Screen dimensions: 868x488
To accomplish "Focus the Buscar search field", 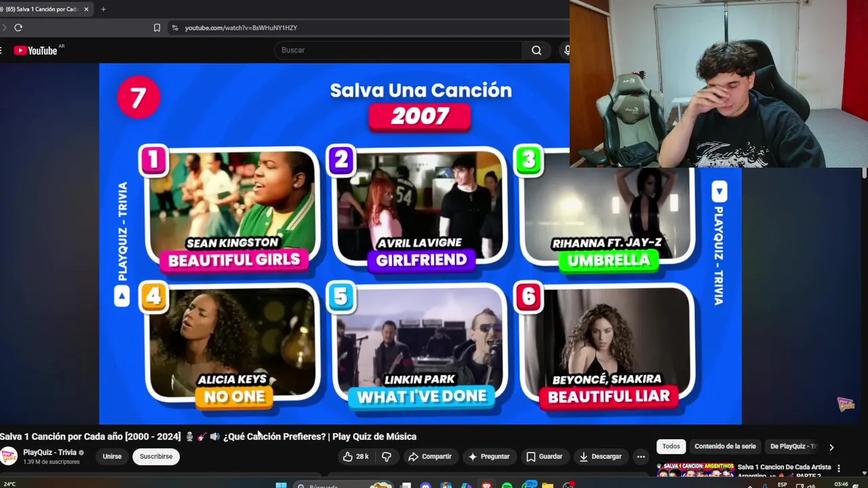I will pos(398,50).
